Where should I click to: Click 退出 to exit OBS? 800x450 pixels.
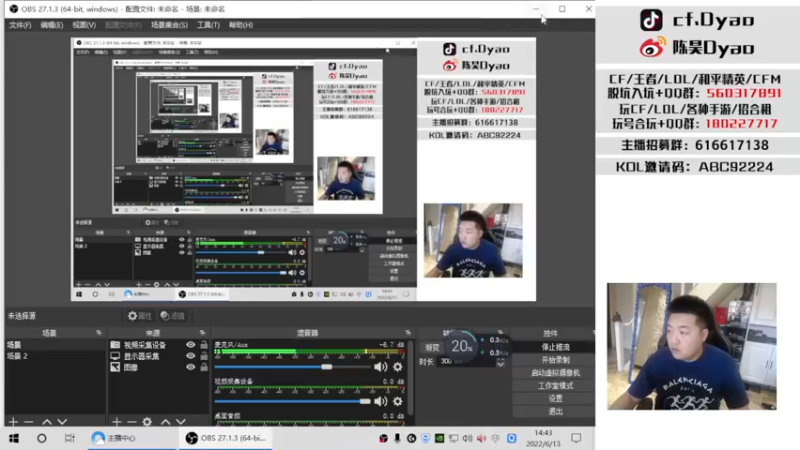(555, 411)
